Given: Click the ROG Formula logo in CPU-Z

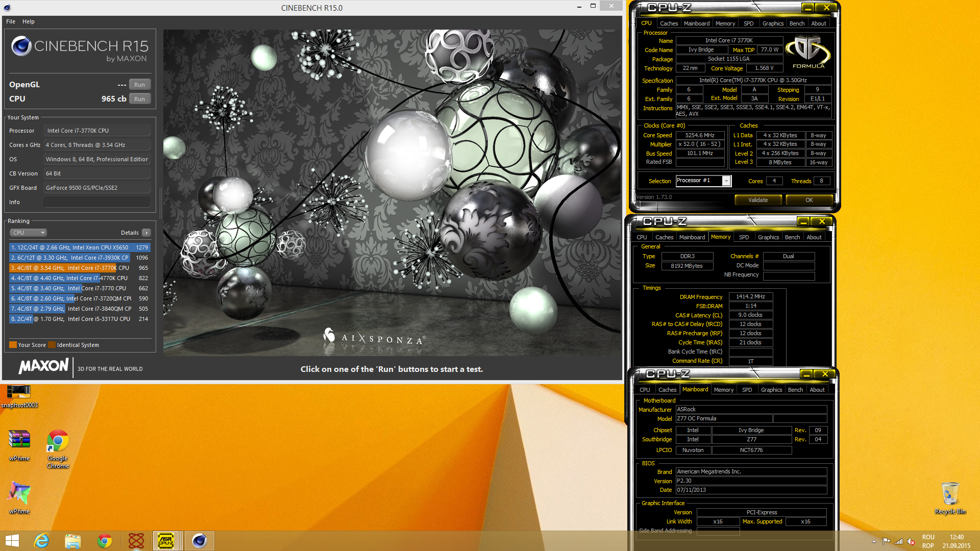Looking at the screenshot, I should tap(808, 52).
